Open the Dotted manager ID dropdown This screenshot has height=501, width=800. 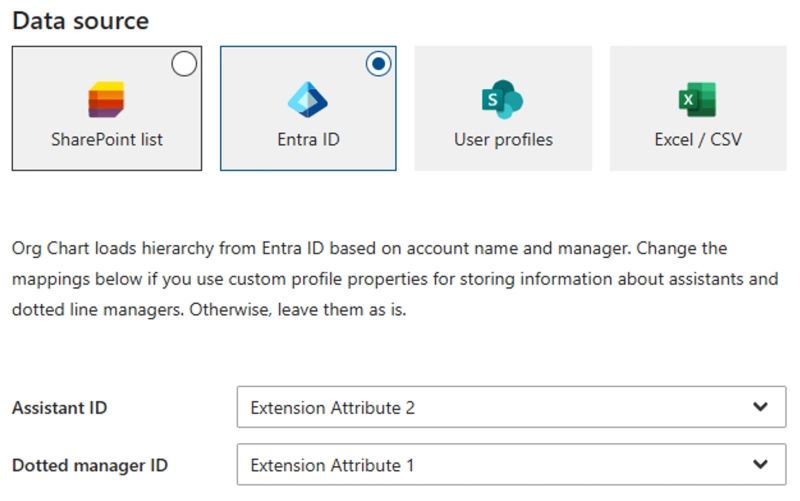coord(511,464)
